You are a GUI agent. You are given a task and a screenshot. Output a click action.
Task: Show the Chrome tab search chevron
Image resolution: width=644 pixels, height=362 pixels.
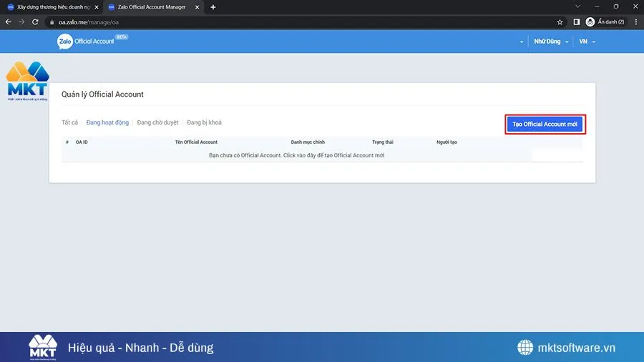point(577,7)
